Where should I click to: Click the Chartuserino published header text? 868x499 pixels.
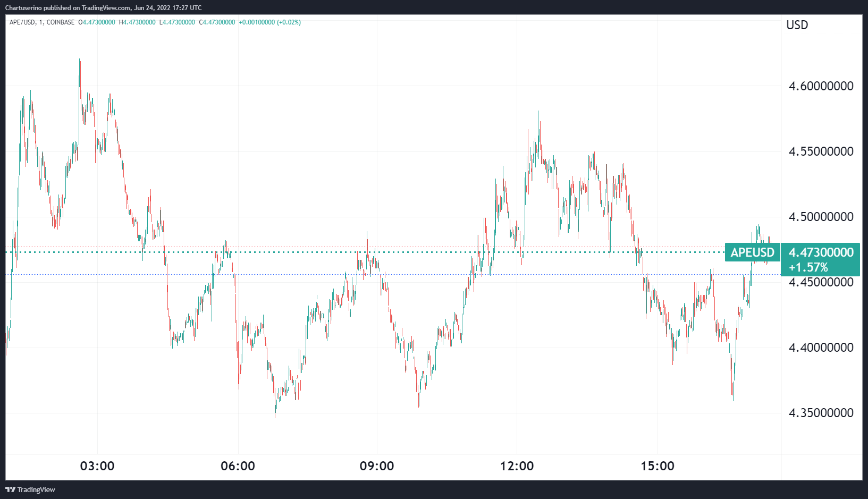click(103, 7)
